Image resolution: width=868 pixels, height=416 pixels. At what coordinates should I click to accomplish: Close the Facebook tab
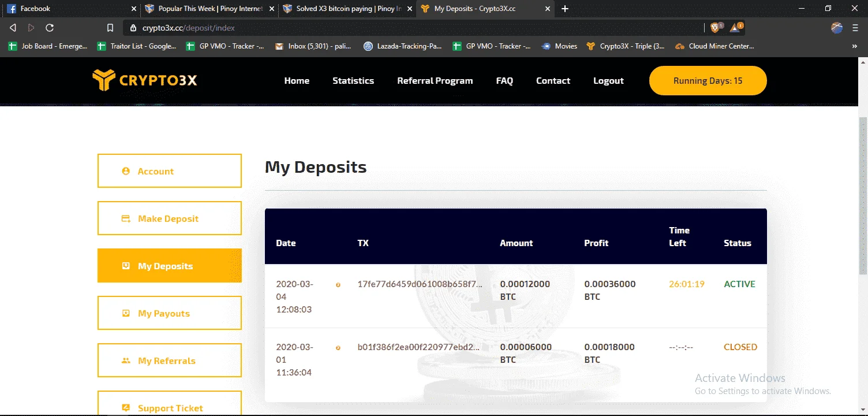134,9
